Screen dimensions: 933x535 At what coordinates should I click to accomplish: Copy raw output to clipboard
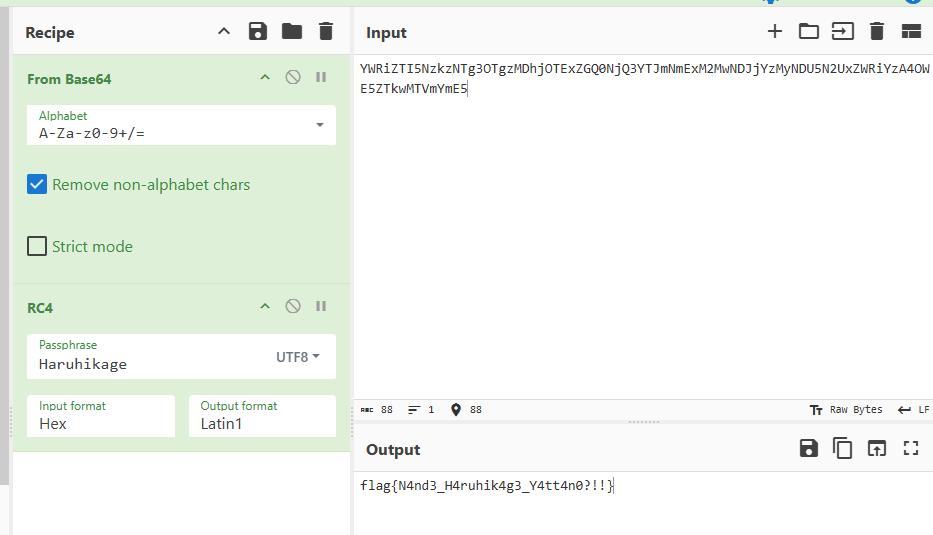843,449
